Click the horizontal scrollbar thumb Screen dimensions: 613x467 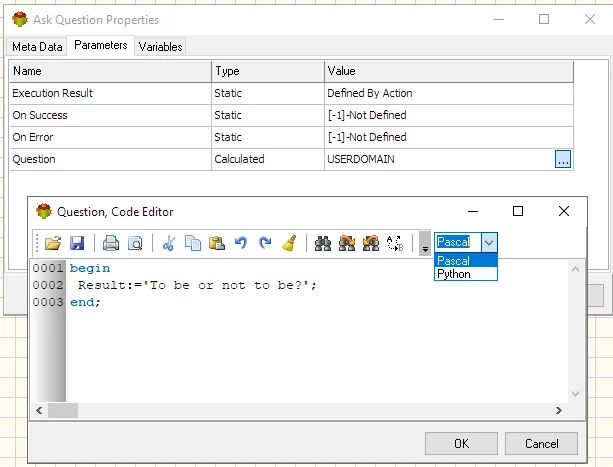coord(63,410)
